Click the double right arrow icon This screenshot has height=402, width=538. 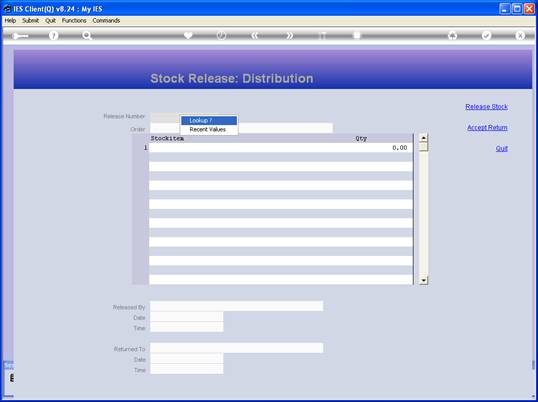(x=290, y=36)
